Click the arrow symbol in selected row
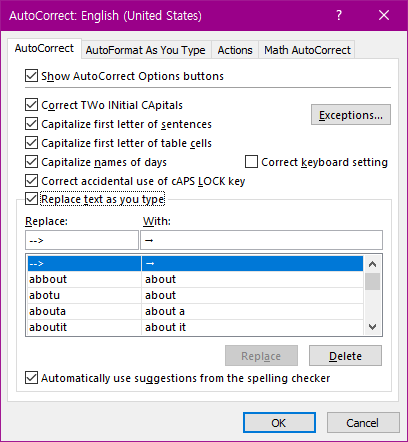Viewport: 408px width, 442px height. [x=150, y=264]
